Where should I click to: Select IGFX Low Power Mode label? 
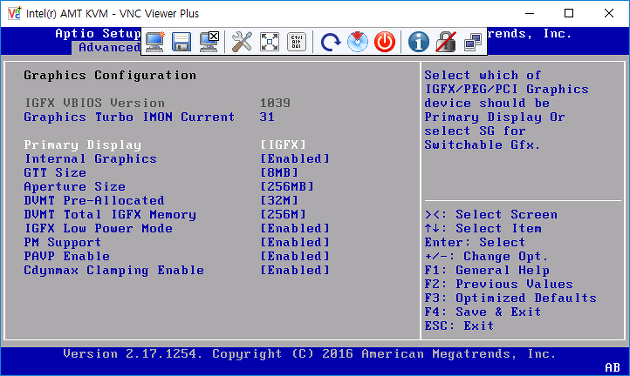(98, 228)
